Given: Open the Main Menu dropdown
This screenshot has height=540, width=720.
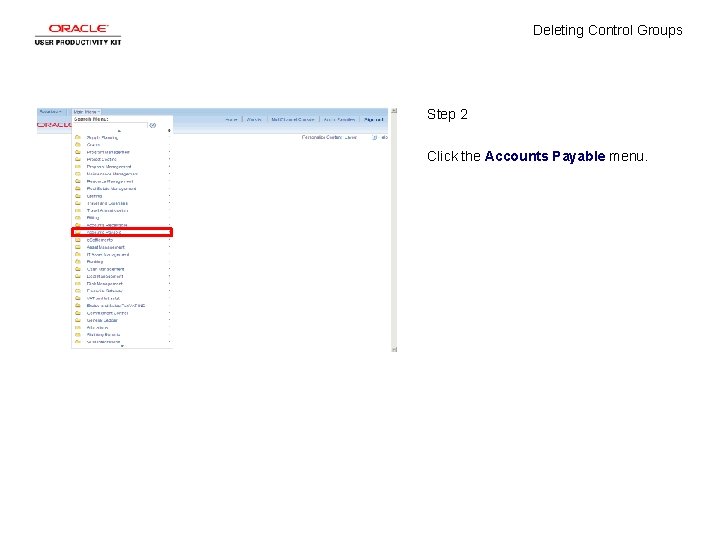Looking at the screenshot, I should [x=86, y=112].
